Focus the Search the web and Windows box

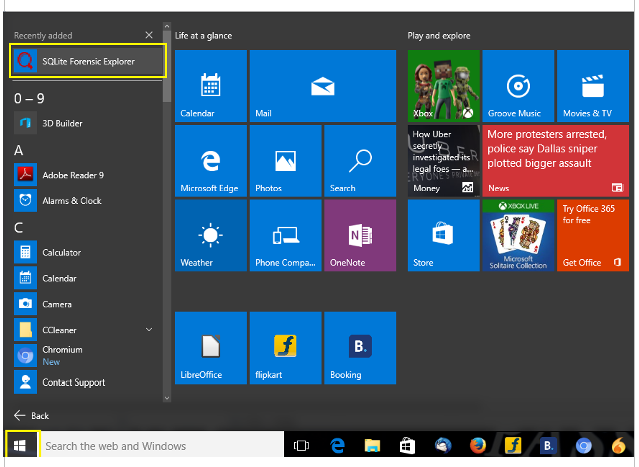point(162,446)
